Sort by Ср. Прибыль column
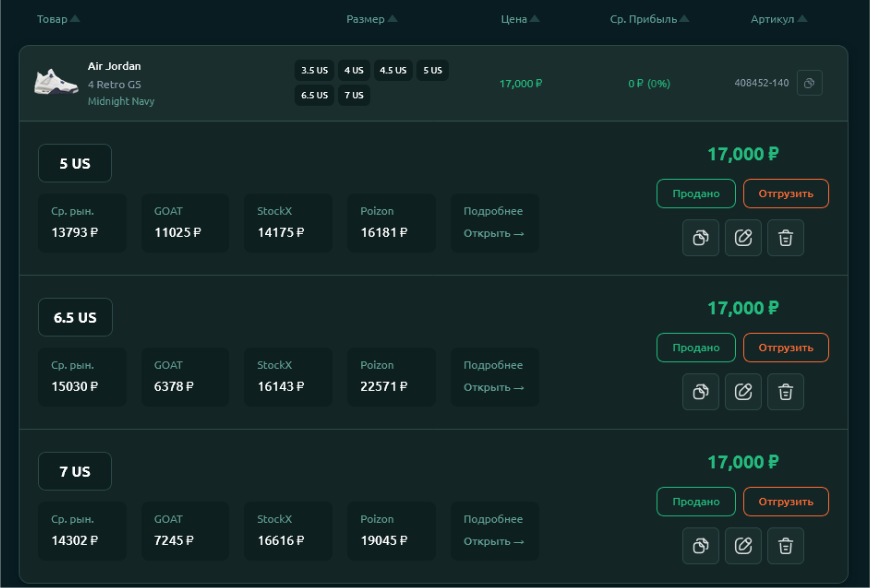870x588 pixels. [x=649, y=19]
